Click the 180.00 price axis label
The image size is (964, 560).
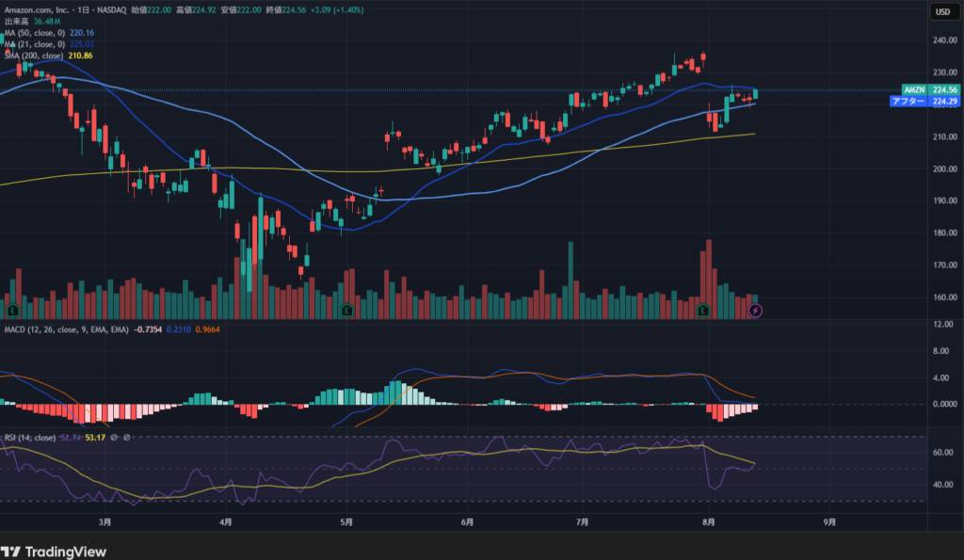coord(945,233)
